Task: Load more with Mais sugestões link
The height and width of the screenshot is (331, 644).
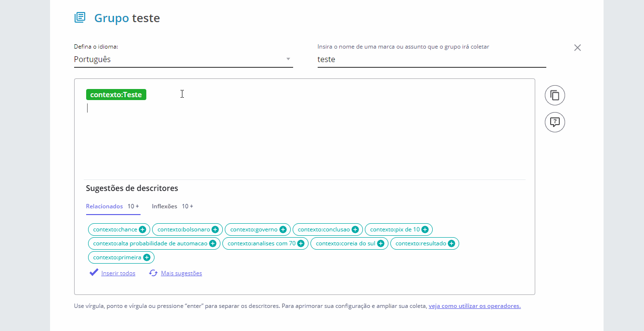Action: click(x=181, y=273)
